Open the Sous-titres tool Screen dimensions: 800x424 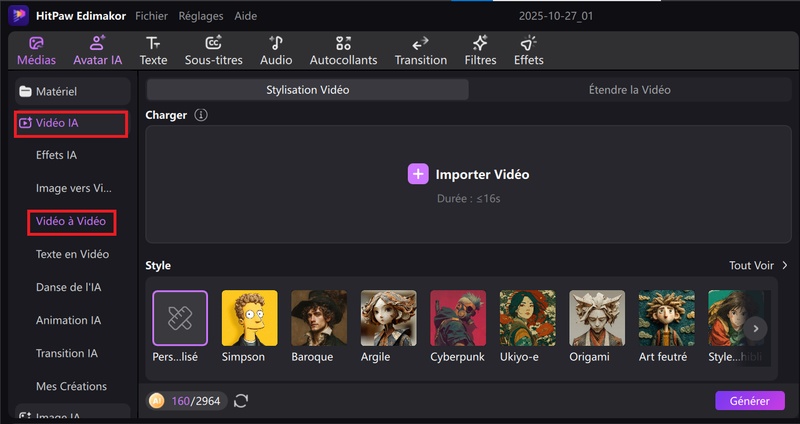pyautogui.click(x=213, y=51)
